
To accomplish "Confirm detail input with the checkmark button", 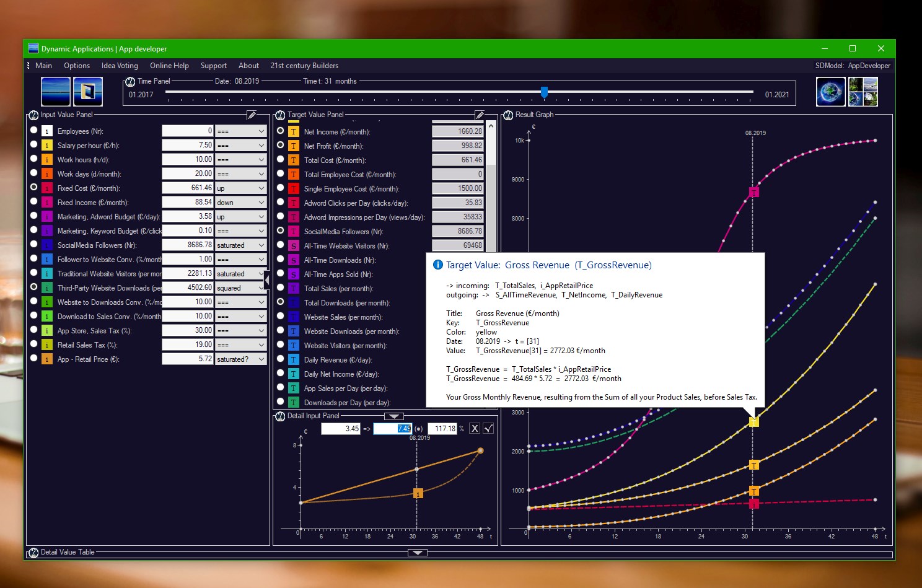I will pyautogui.click(x=488, y=428).
